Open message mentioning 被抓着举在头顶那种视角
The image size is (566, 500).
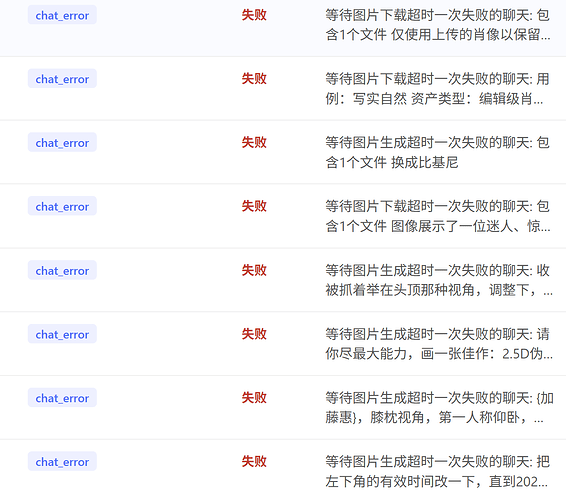pyautogui.click(x=439, y=280)
